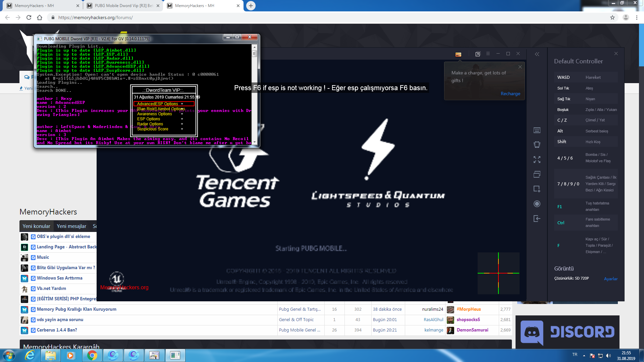Click the Recharge link
Viewport: 644px width, 362px height.
(510, 94)
